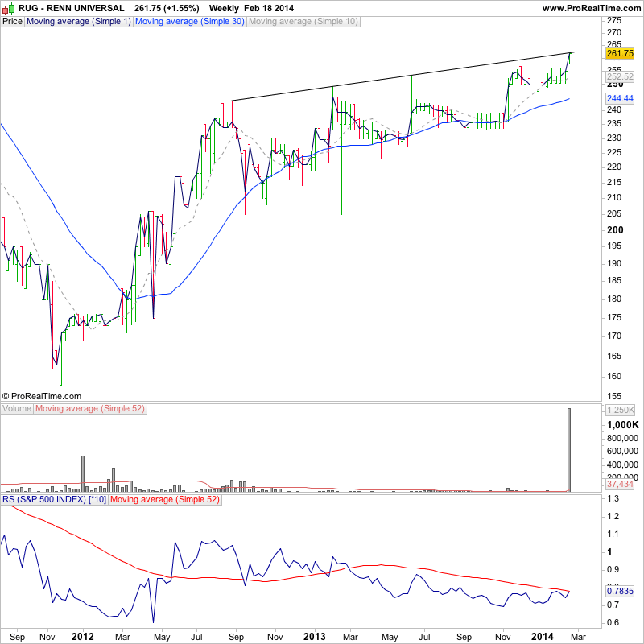Click the tallest volume bar in February 2014
The image size is (644, 644).
pos(569,450)
